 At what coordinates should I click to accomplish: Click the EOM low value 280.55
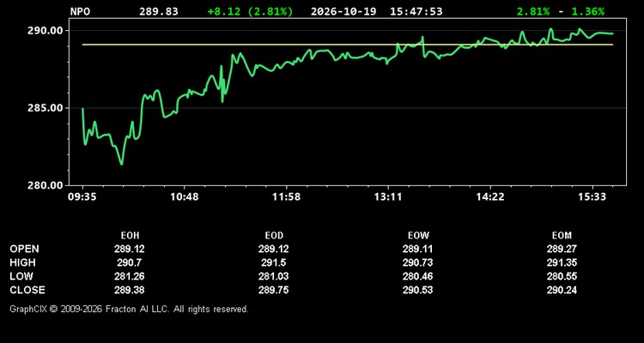(562, 276)
